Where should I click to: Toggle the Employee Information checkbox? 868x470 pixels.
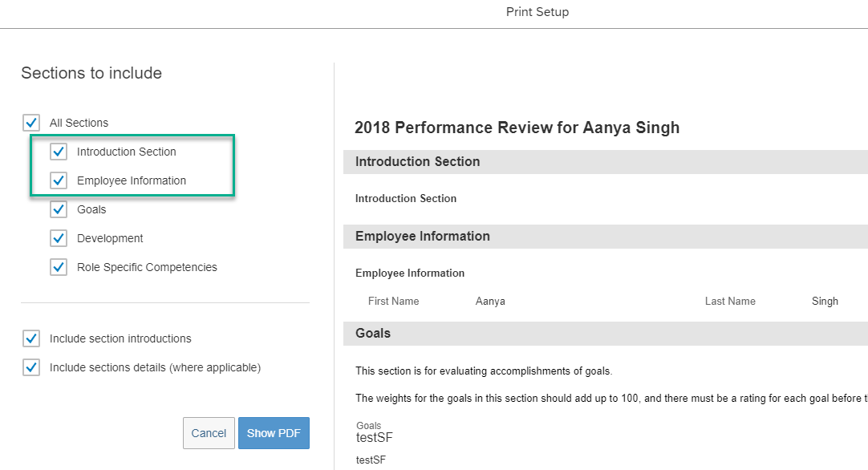coord(58,180)
